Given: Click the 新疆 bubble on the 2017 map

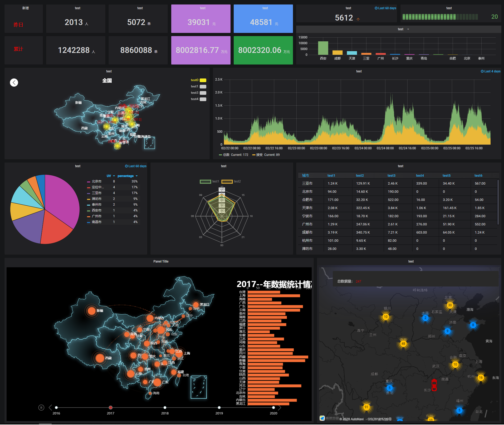Looking at the screenshot, I should point(91,311).
